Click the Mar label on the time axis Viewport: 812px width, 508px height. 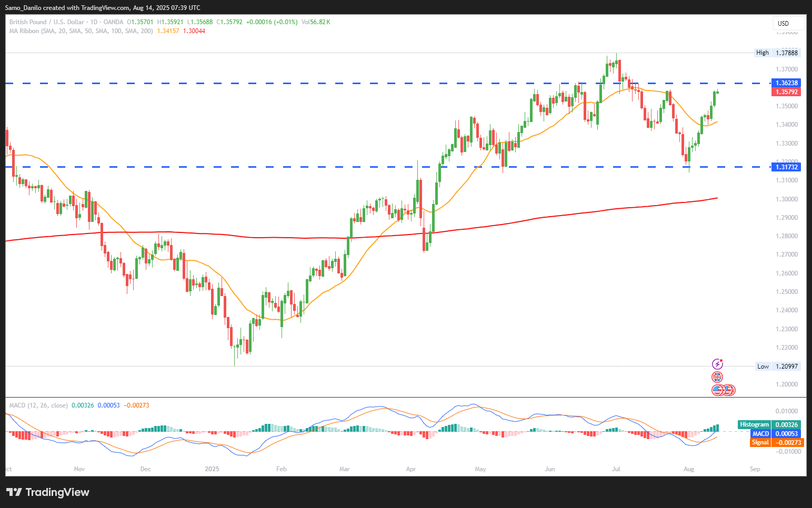345,469
